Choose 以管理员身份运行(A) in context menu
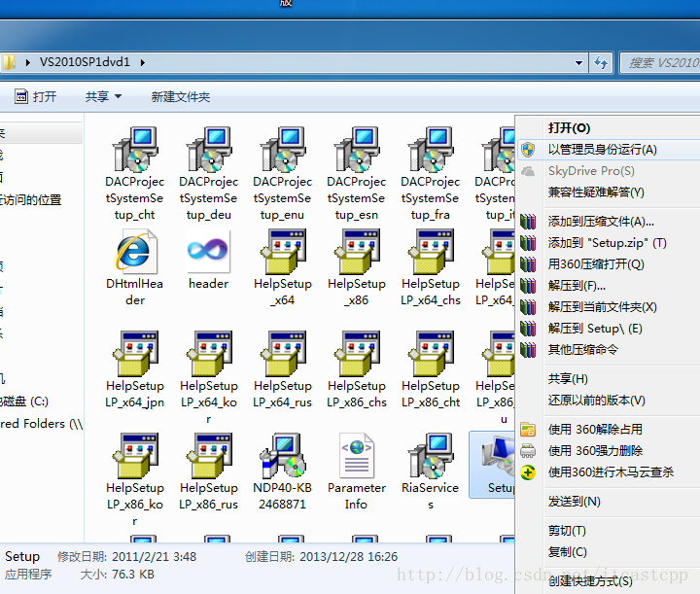The height and width of the screenshot is (594, 700). 602,150
